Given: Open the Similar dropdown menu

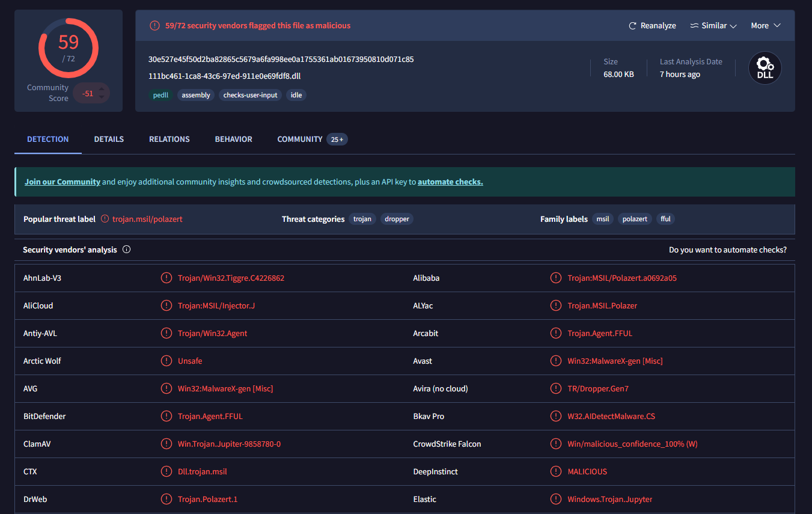Looking at the screenshot, I should (x=713, y=26).
